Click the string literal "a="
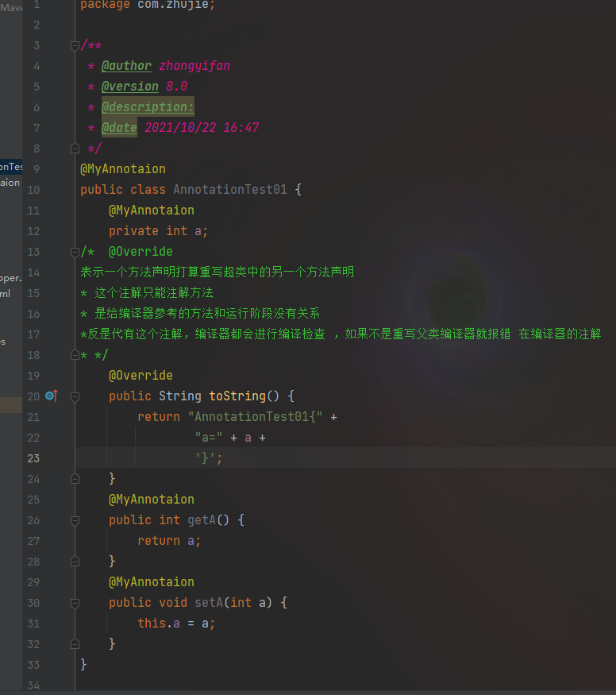This screenshot has height=695, width=616. (x=209, y=438)
